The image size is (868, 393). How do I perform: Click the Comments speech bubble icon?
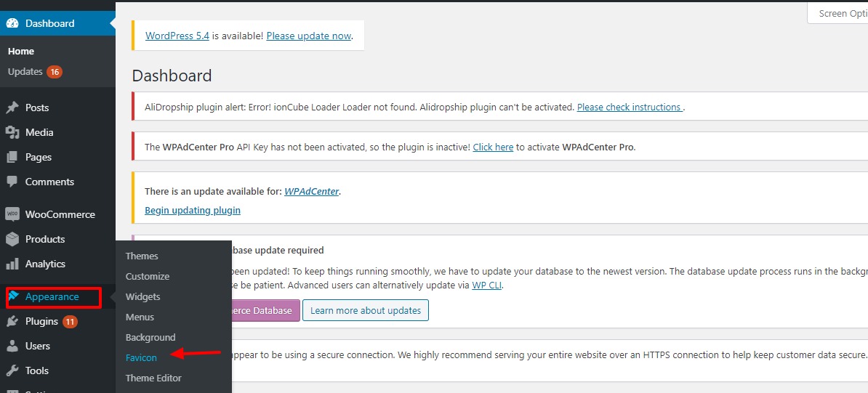tap(12, 182)
